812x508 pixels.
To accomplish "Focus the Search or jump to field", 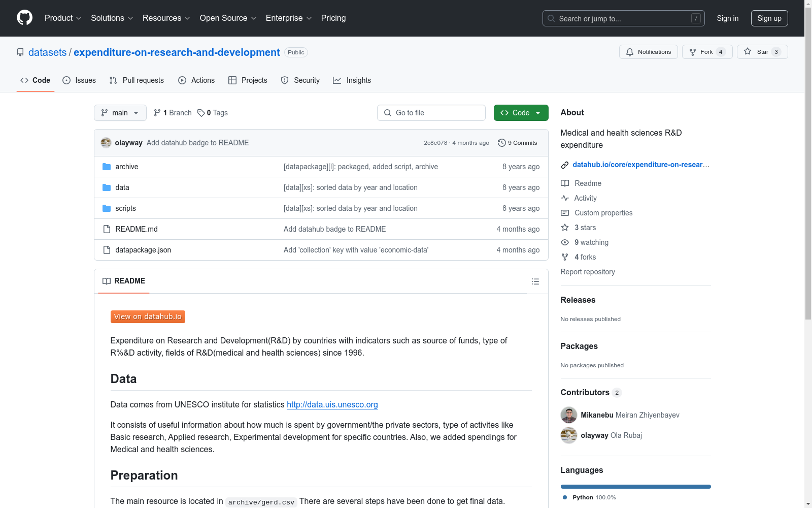I will (623, 18).
